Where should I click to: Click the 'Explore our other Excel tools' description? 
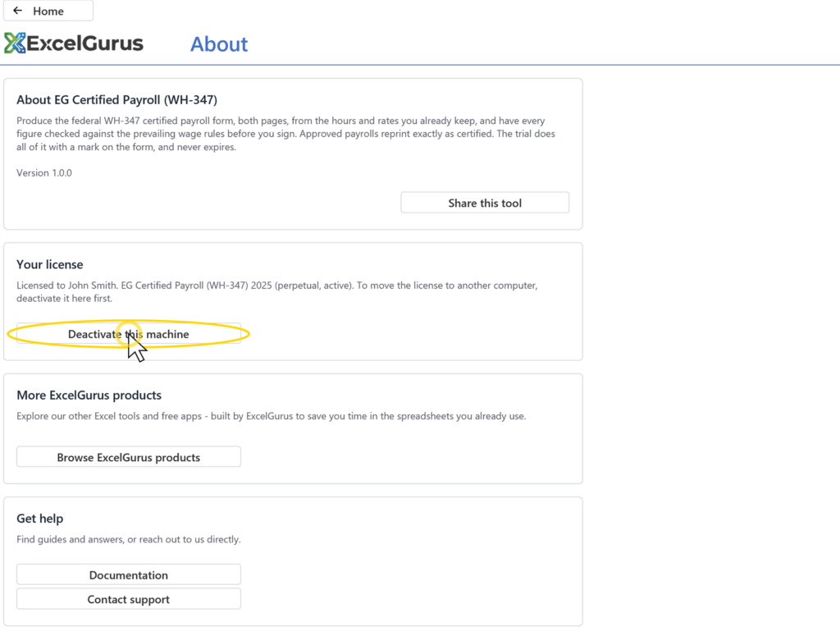(x=271, y=416)
